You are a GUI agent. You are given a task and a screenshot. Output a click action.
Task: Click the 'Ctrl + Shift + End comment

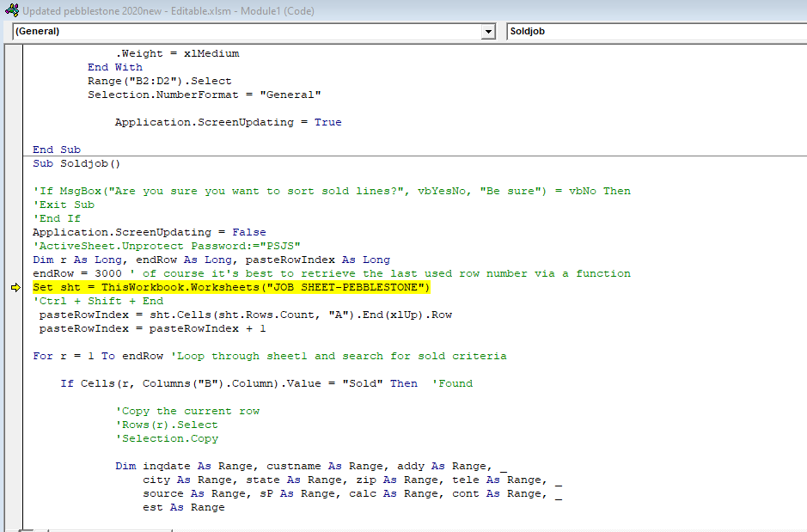[x=98, y=301]
